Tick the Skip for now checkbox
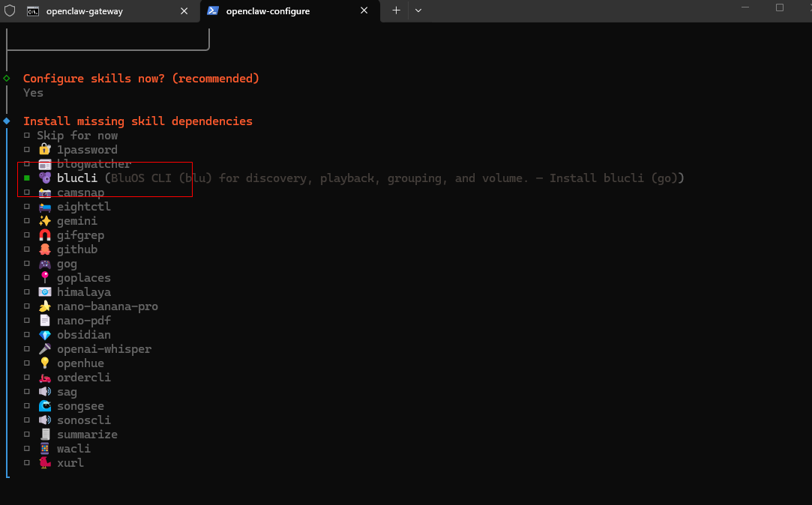This screenshot has height=505, width=812. [x=26, y=136]
